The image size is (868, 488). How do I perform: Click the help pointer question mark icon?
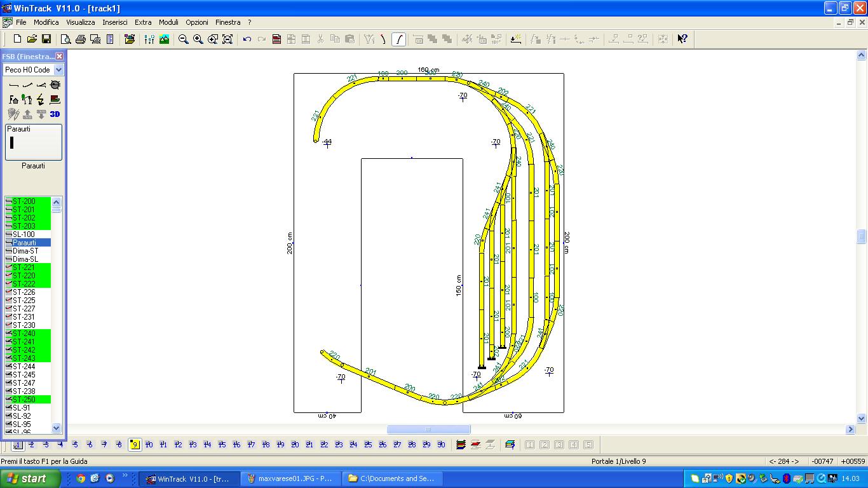(x=682, y=39)
